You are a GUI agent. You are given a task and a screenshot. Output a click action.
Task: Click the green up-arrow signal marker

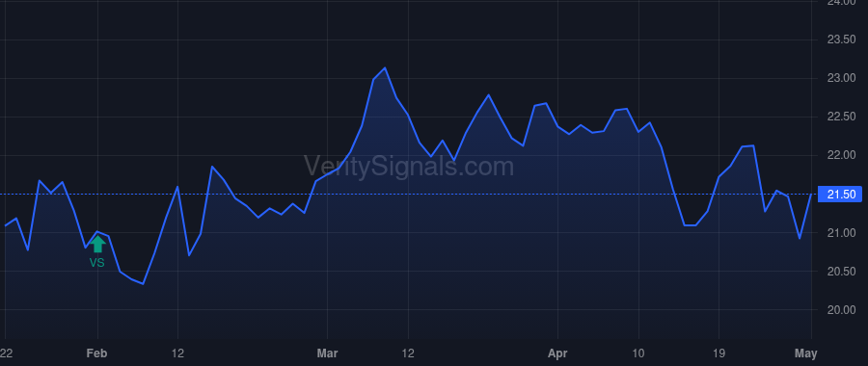coord(97,244)
